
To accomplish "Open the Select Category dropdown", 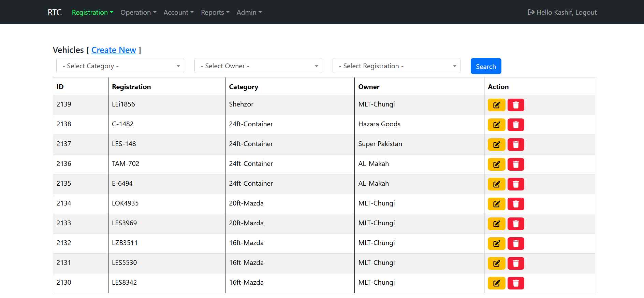I will coord(120,66).
